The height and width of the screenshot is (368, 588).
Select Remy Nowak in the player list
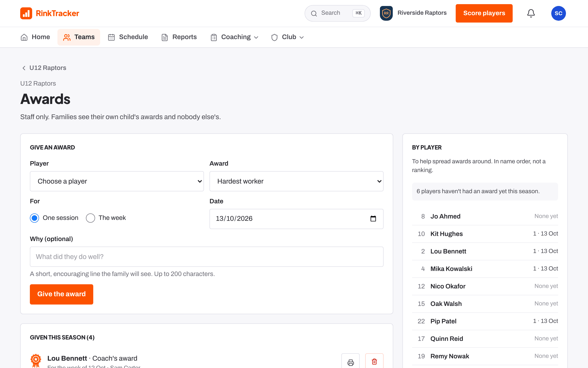[x=485, y=356]
